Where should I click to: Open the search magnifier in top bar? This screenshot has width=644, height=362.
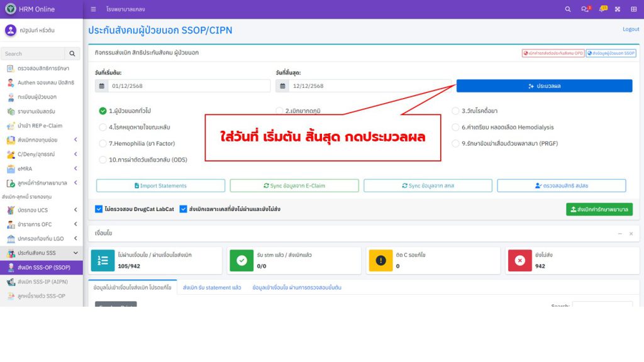click(568, 9)
